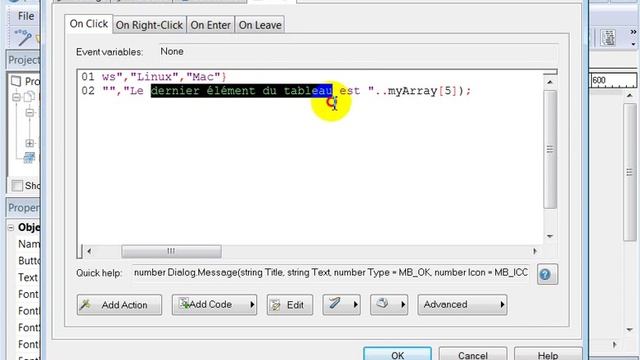The height and width of the screenshot is (360, 640).
Task: Collapse the Obje properties category
Action: click(x=11, y=227)
